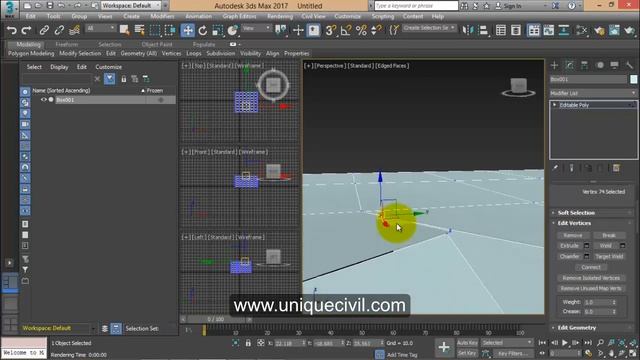
Task: Toggle the Scene Explorer icon
Action: tap(501, 30)
